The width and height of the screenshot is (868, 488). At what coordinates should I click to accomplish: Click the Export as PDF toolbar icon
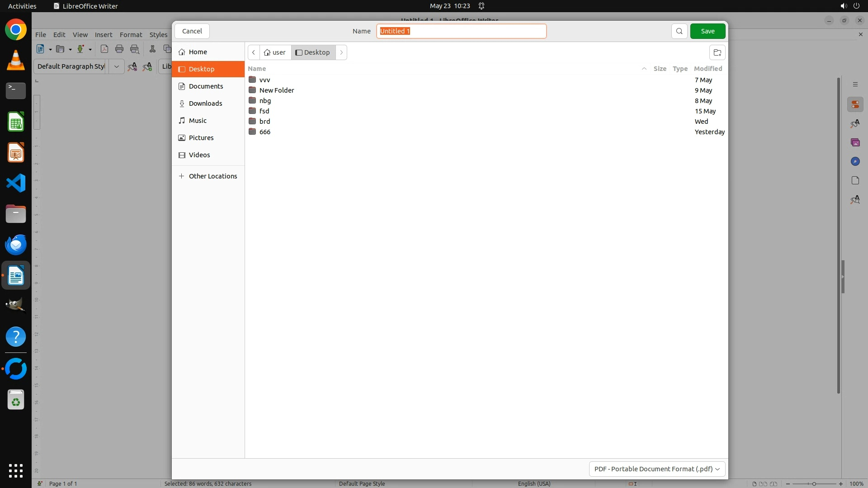[x=104, y=49]
